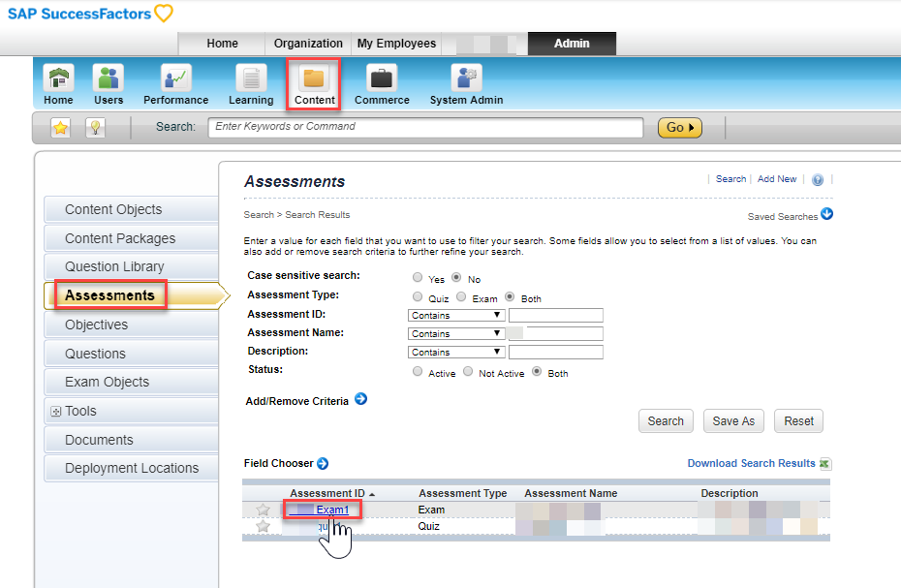Open Objectives in sidebar
This screenshot has width=901, height=588.
[132, 325]
